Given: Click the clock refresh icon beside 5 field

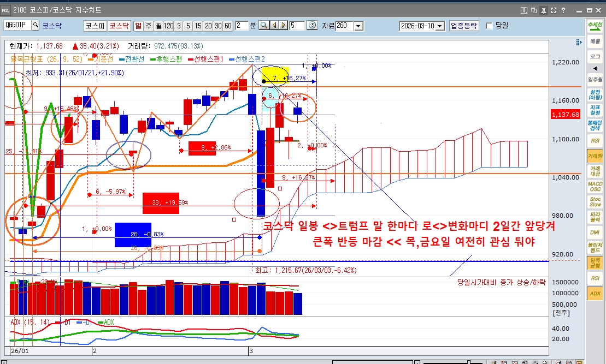Looking at the screenshot, I should point(312,26).
